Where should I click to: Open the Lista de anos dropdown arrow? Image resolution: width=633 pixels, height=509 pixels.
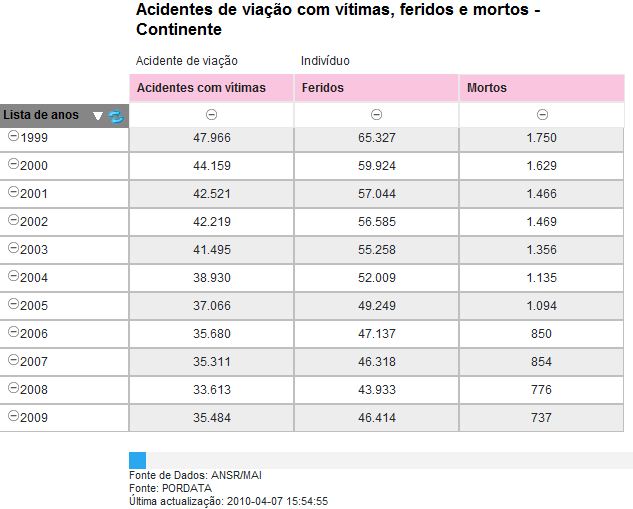click(97, 116)
